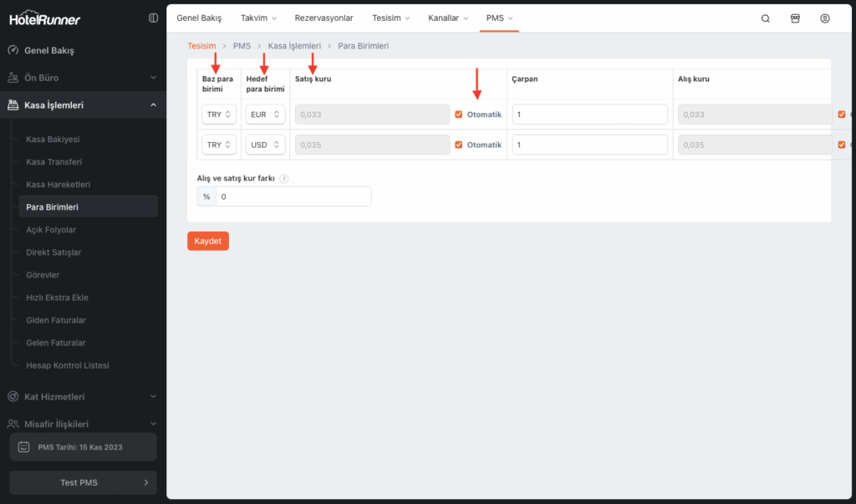Screen dimensions: 856x504
Task: Open the EUR target currency dropdown
Action: click(x=265, y=115)
